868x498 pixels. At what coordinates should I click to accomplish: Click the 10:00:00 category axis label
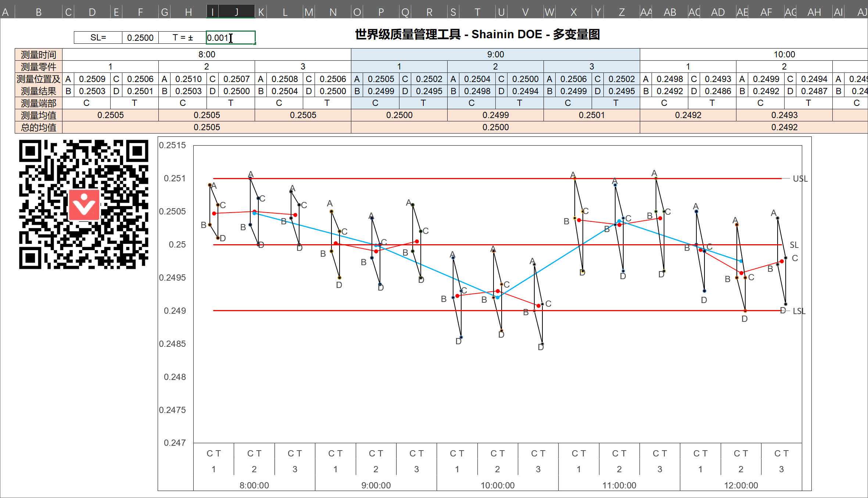pyautogui.click(x=498, y=485)
